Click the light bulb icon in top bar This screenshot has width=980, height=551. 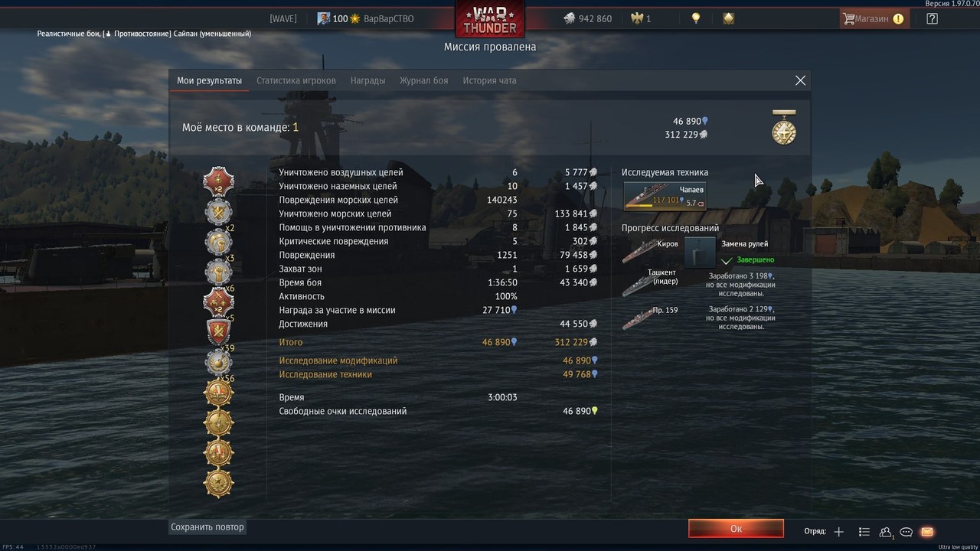tap(696, 18)
